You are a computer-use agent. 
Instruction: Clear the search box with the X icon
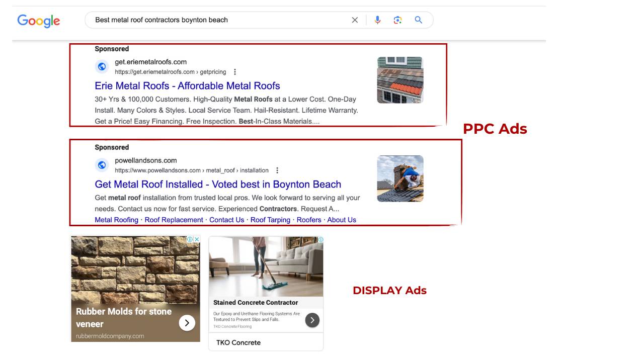[355, 20]
